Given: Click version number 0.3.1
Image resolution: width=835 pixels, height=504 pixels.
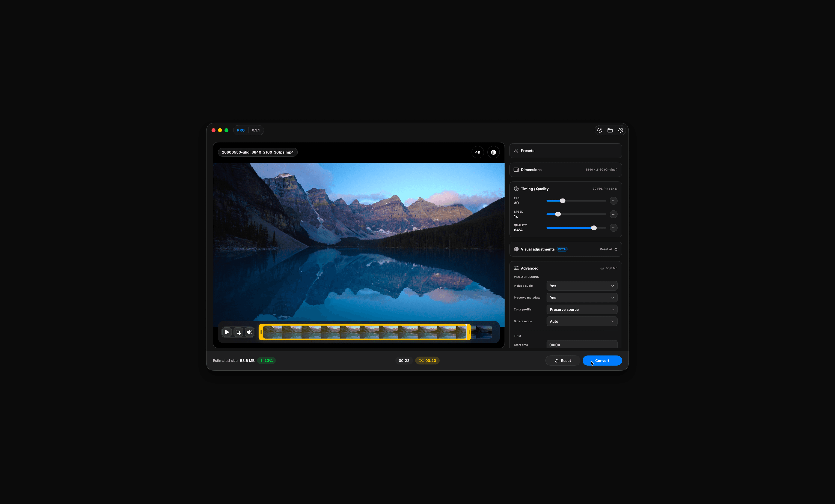Looking at the screenshot, I should (256, 130).
